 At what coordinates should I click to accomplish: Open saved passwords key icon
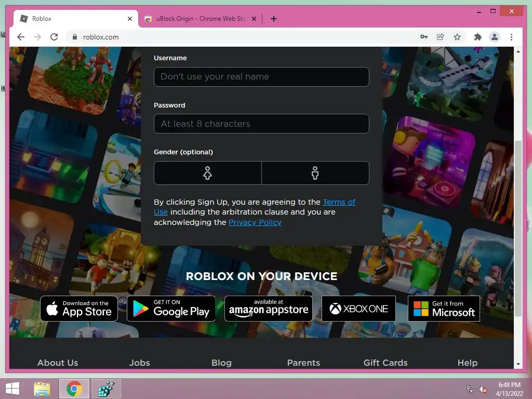(x=424, y=37)
